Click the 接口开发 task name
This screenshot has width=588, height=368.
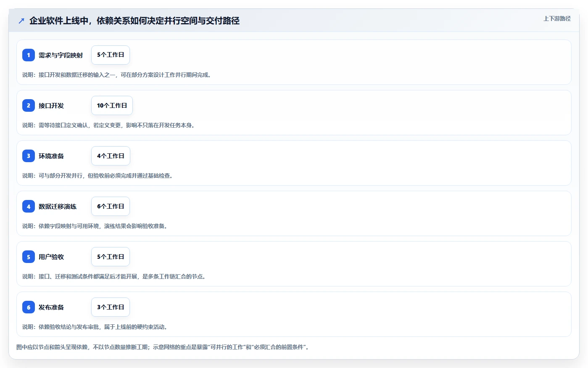(x=51, y=105)
